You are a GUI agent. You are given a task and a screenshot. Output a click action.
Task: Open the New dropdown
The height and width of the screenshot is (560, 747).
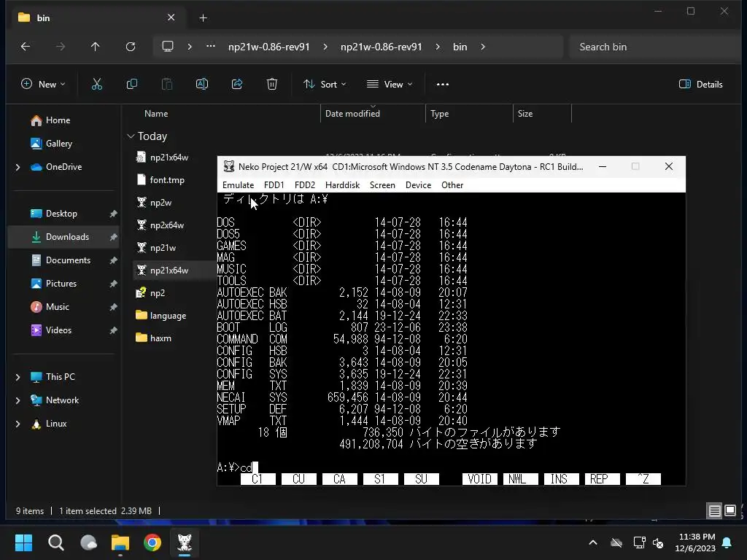[x=43, y=85]
